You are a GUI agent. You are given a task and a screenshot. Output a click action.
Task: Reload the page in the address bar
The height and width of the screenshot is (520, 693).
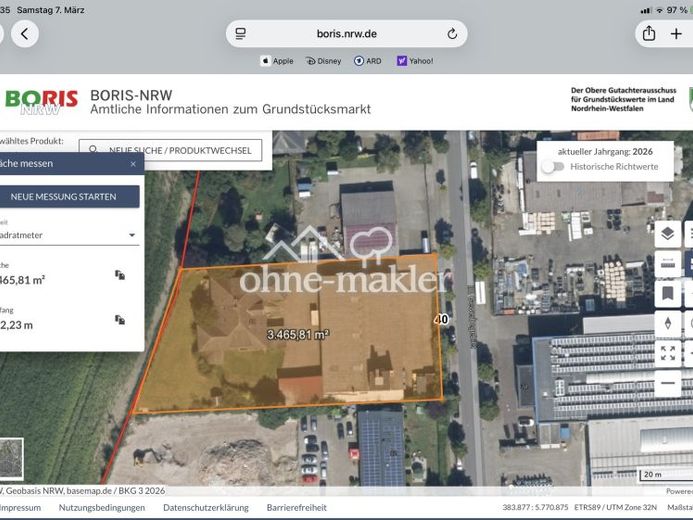(x=452, y=33)
